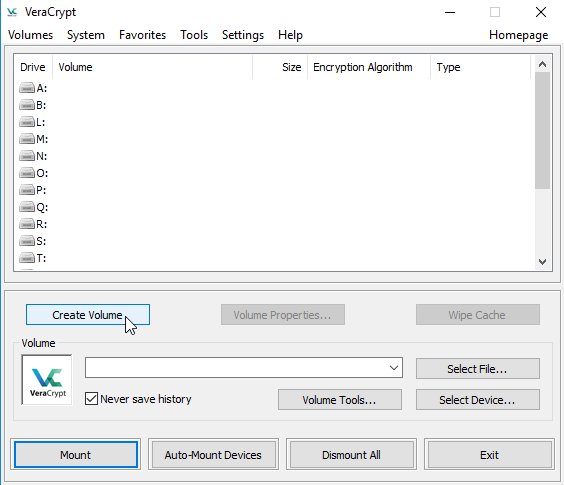564x485 pixels.
Task: Open the Favorites menu
Action: point(142,35)
